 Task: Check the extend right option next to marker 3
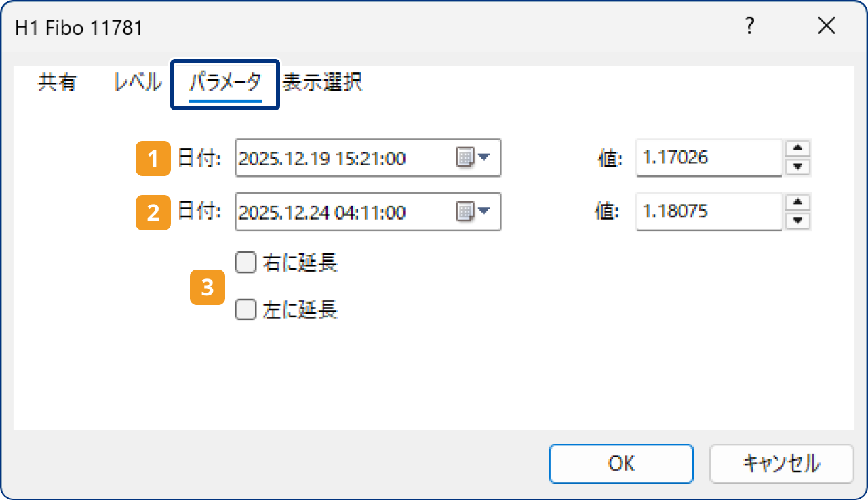(x=245, y=262)
